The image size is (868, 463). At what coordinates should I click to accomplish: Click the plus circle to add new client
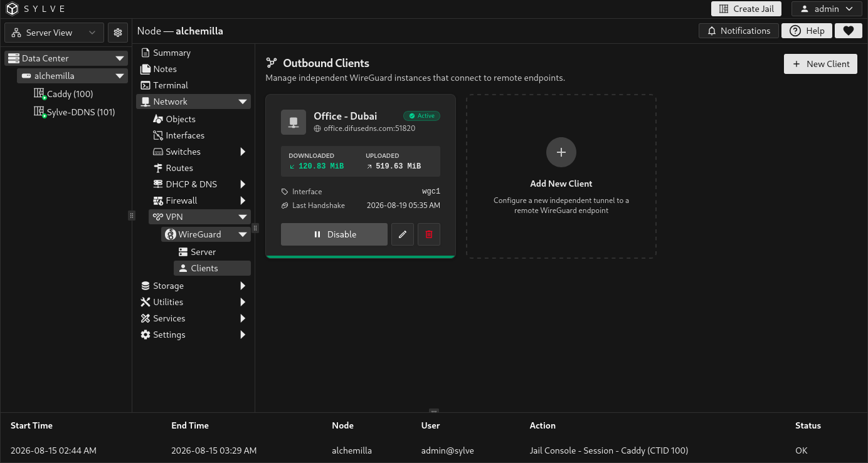click(x=561, y=152)
